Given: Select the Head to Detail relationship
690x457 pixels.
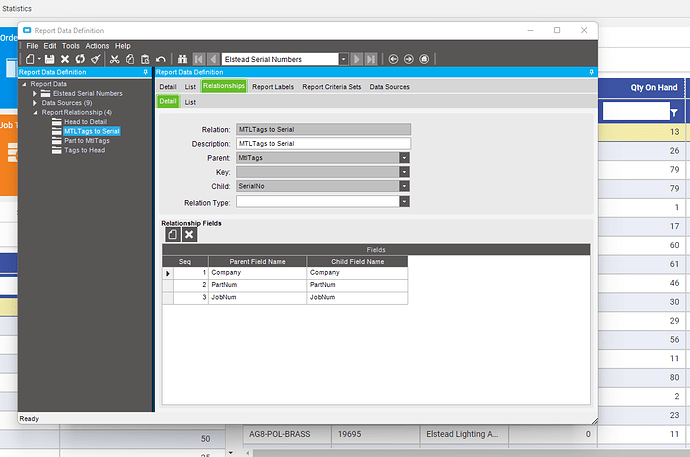Looking at the screenshot, I should [x=85, y=122].
